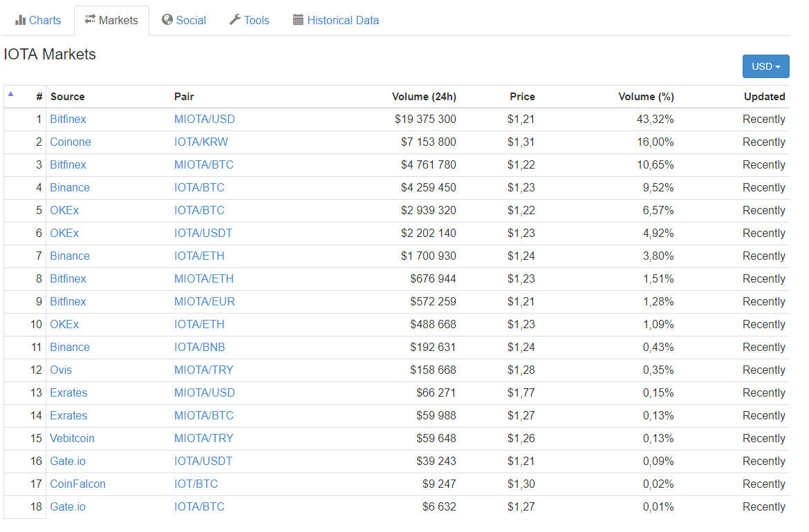Open the Social tab

(184, 20)
